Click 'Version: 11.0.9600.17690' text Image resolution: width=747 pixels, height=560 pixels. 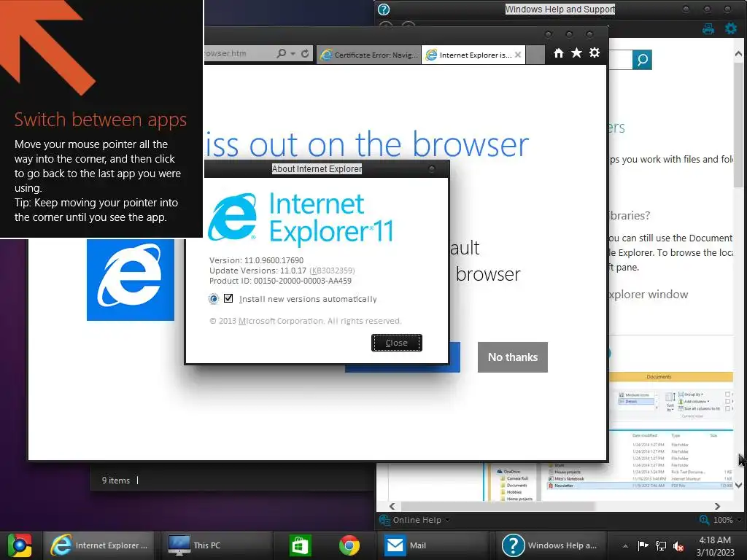click(256, 260)
